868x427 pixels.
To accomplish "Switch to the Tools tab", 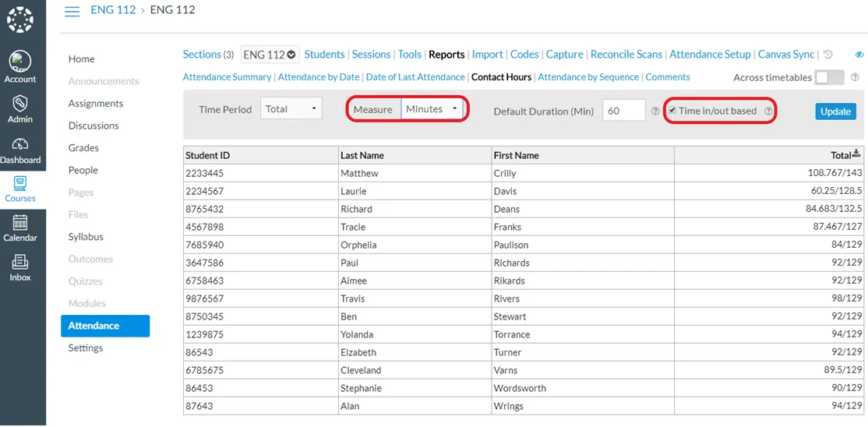I will 410,55.
